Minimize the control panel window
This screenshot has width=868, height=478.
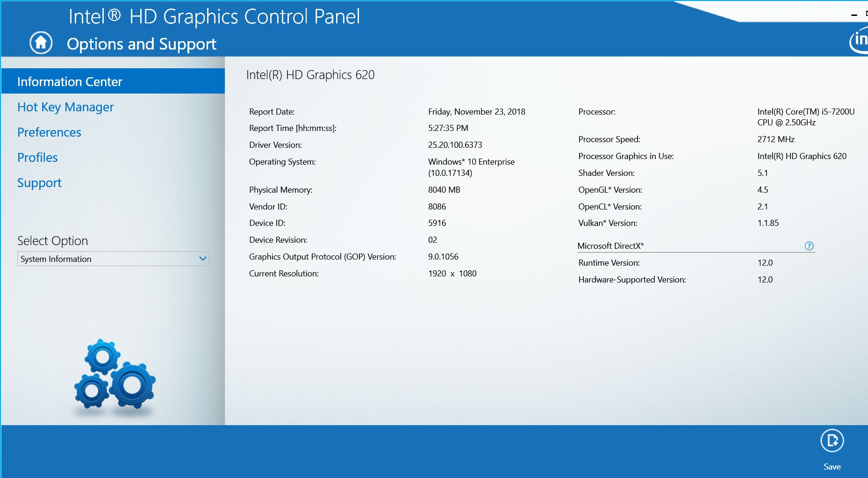click(x=854, y=15)
